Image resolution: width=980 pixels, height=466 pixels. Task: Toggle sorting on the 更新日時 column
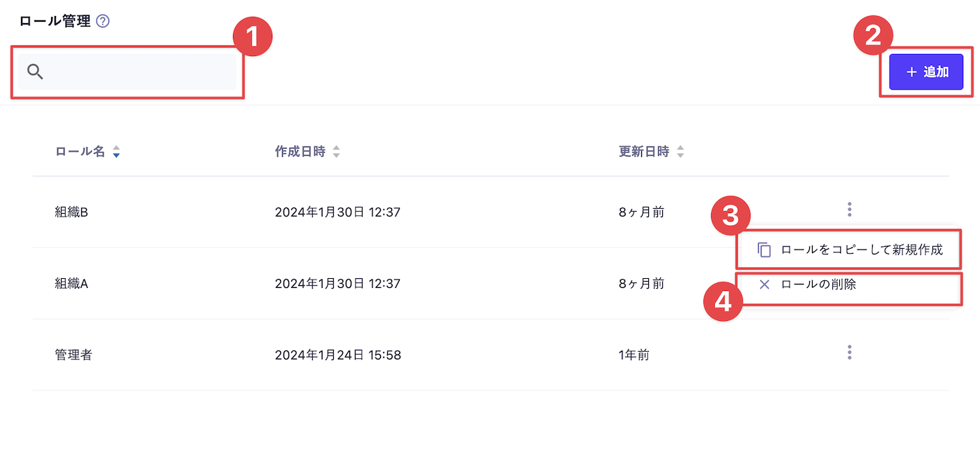tap(680, 151)
